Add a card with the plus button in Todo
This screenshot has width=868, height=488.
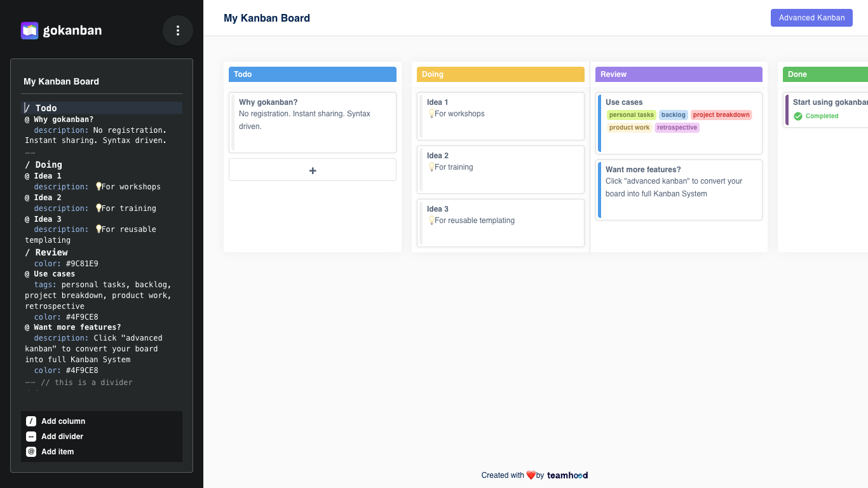[313, 170]
